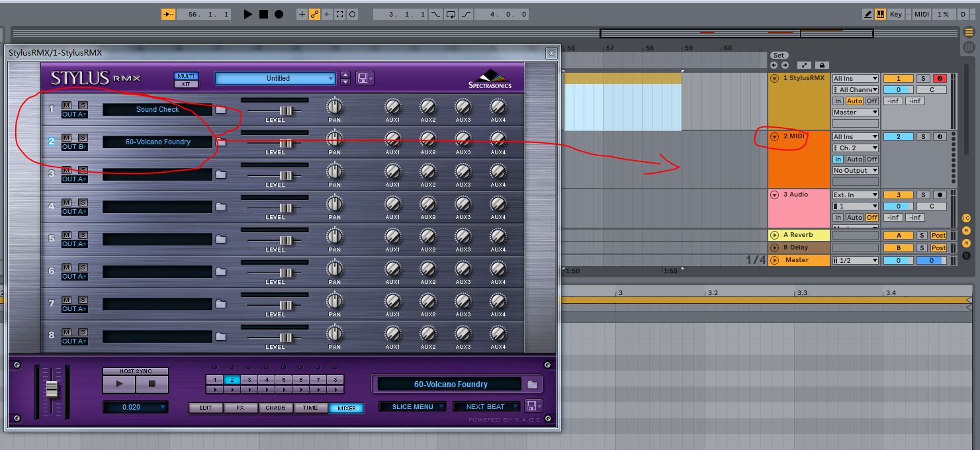
Task: Arm the 1 StylusRMX track for recording
Action: coord(938,79)
